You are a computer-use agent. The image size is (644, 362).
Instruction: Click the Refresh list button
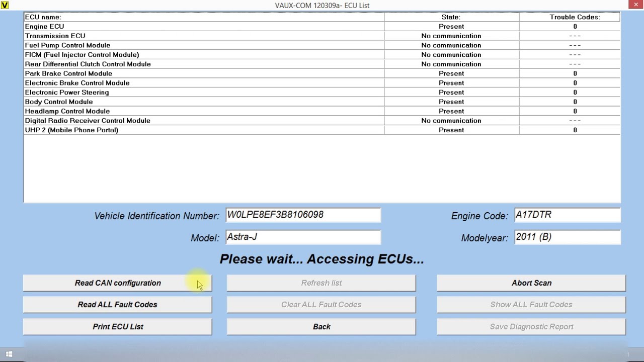(321, 283)
